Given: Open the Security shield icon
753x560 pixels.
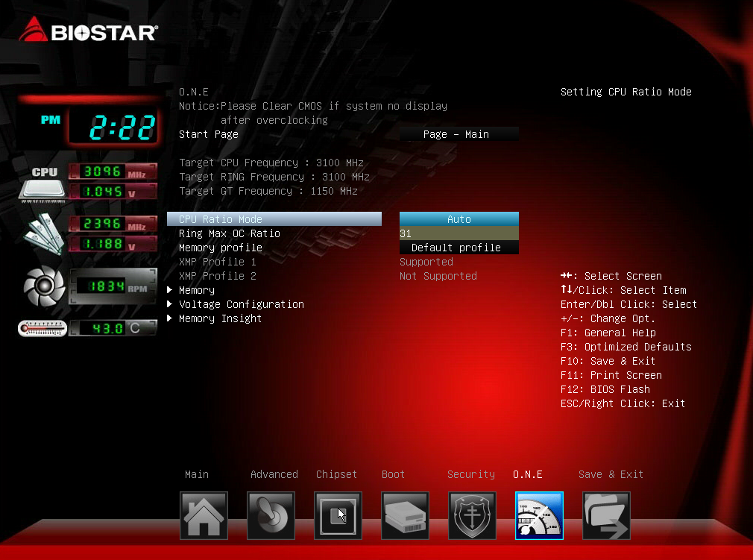Looking at the screenshot, I should 472,515.
